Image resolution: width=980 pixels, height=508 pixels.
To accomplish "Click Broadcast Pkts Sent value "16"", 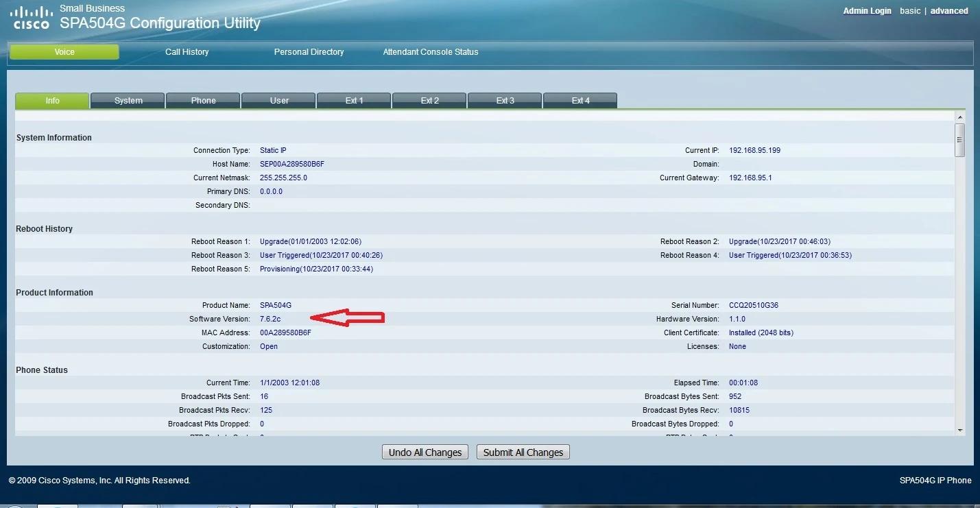I will pyautogui.click(x=264, y=396).
